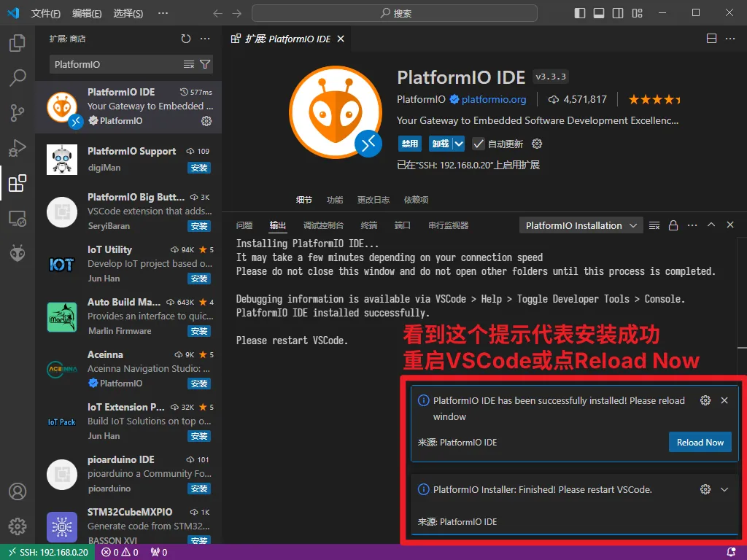Click the title bar search field
The height and width of the screenshot is (560, 747).
tap(395, 13)
